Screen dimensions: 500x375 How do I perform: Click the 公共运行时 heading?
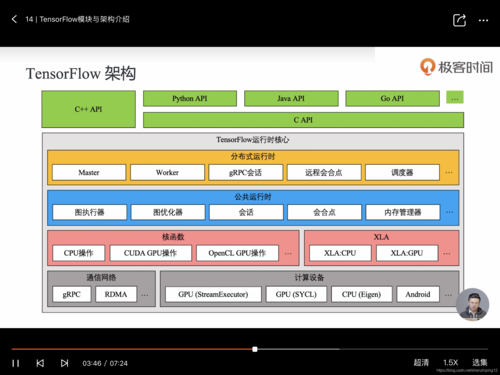pyautogui.click(x=253, y=197)
